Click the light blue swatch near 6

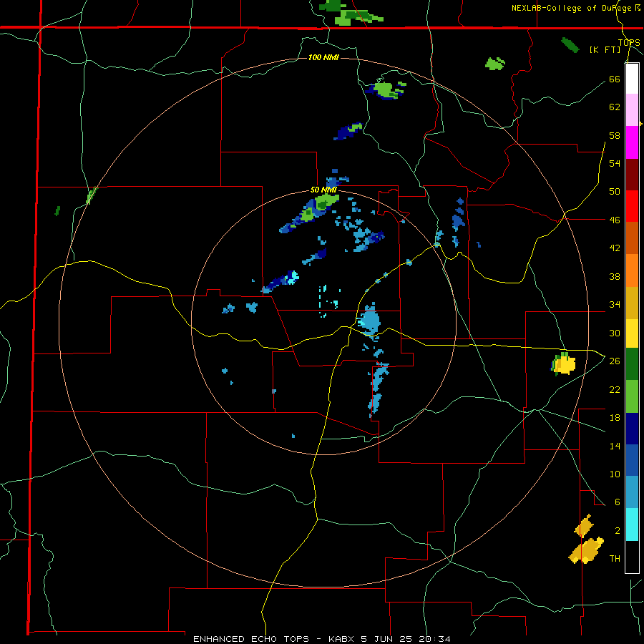(x=632, y=492)
